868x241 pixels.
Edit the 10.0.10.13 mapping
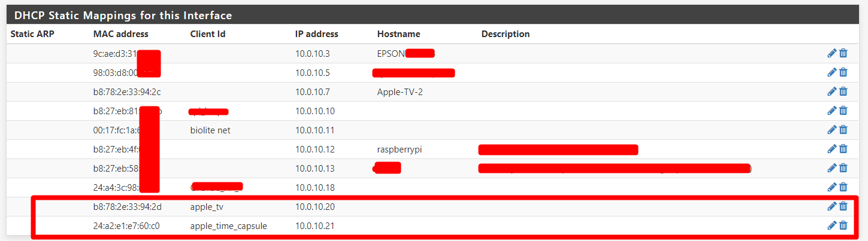click(831, 168)
